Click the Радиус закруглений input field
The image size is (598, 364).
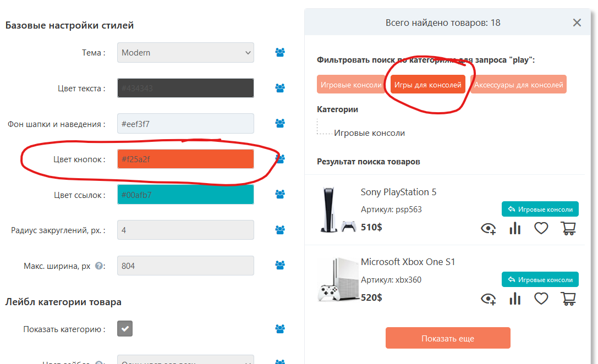pyautogui.click(x=185, y=230)
